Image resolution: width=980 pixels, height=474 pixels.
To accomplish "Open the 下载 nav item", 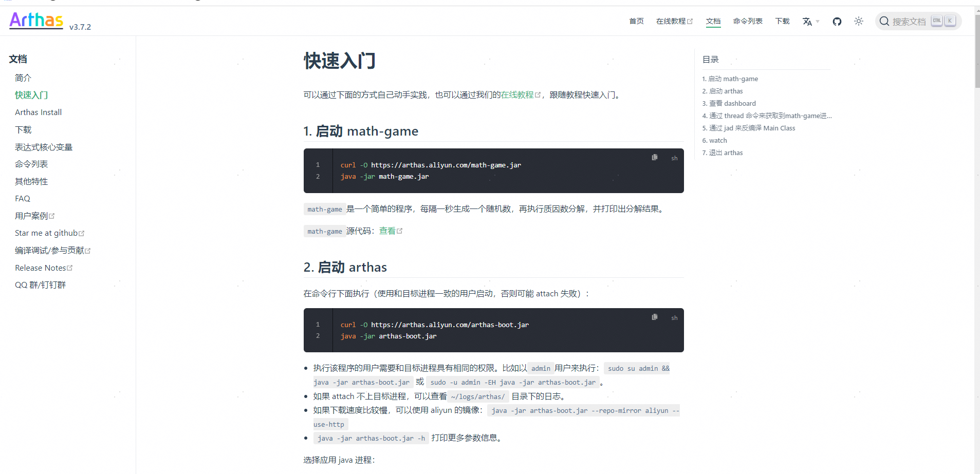I will (x=782, y=21).
